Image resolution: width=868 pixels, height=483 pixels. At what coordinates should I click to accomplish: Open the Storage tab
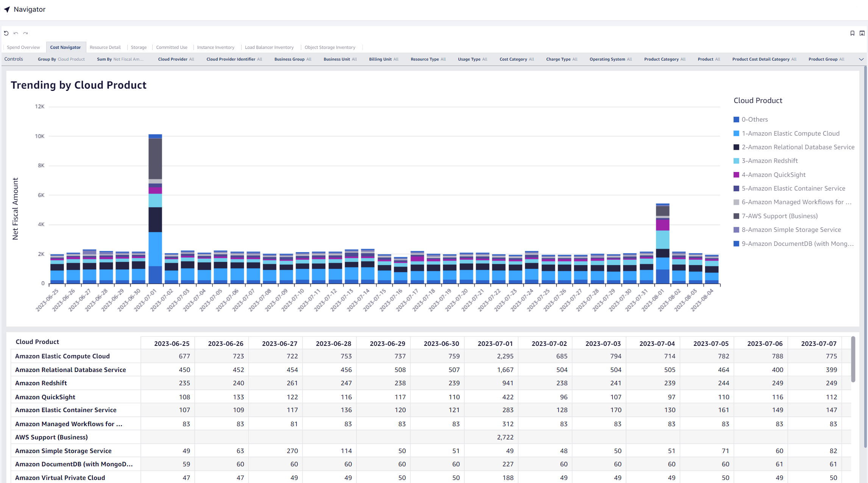tap(139, 47)
